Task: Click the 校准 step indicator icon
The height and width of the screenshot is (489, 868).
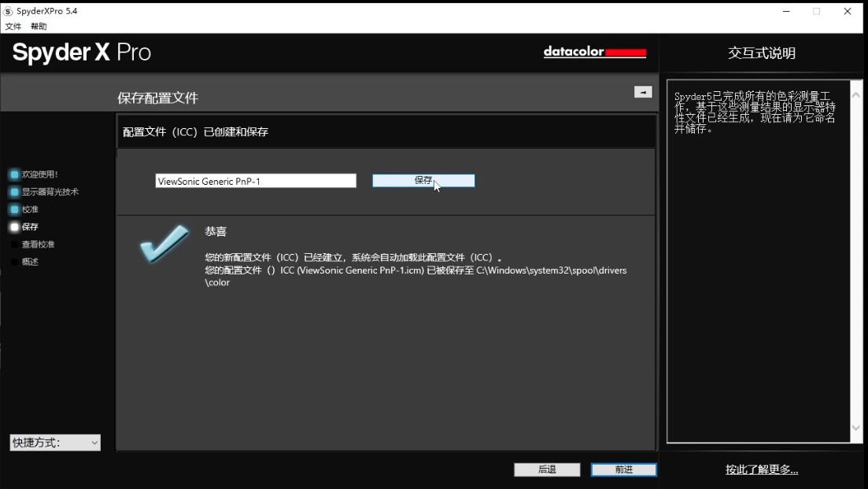Action: [14, 210]
